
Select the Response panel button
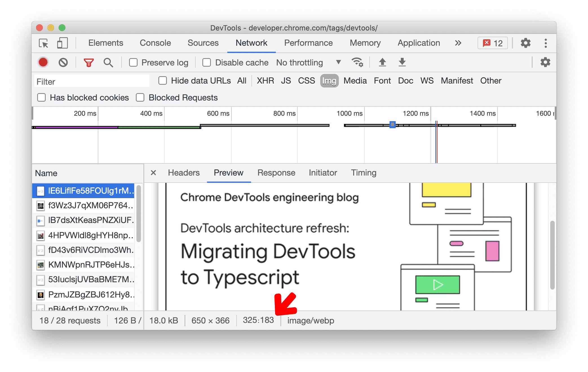pos(276,173)
